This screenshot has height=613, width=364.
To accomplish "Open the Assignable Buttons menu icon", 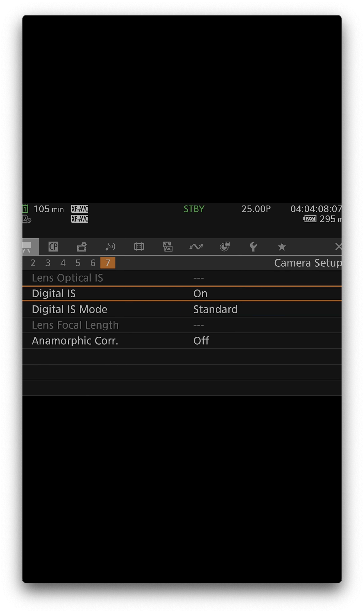I will tap(225, 246).
